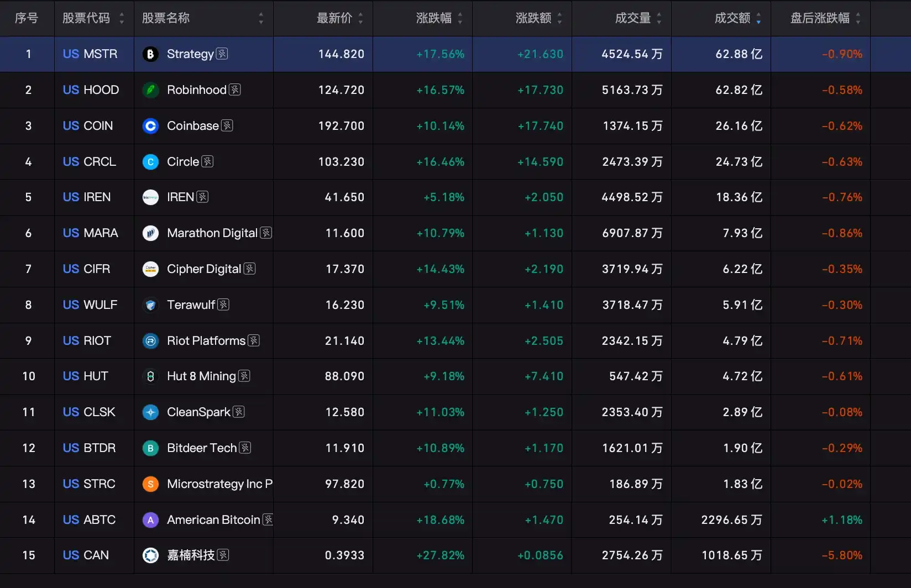This screenshot has height=588, width=911.
Task: Click the Coinbase blue logo icon
Action: pos(150,126)
